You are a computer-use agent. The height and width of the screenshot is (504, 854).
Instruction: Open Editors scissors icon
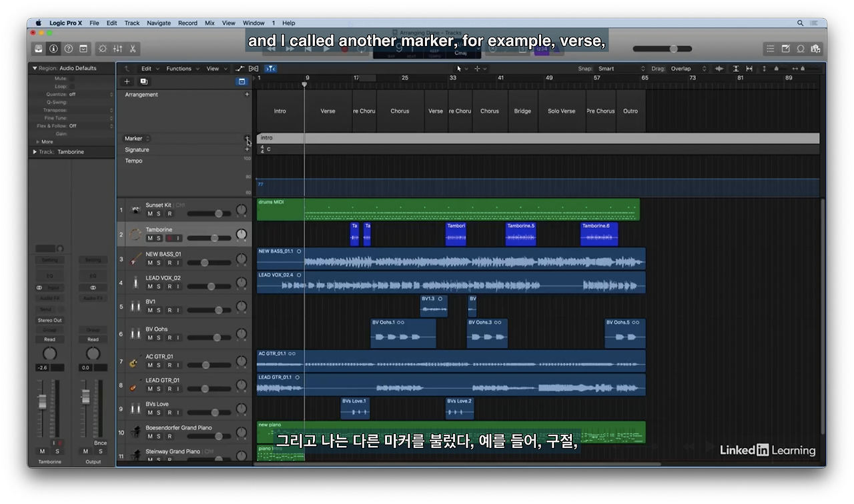[133, 49]
